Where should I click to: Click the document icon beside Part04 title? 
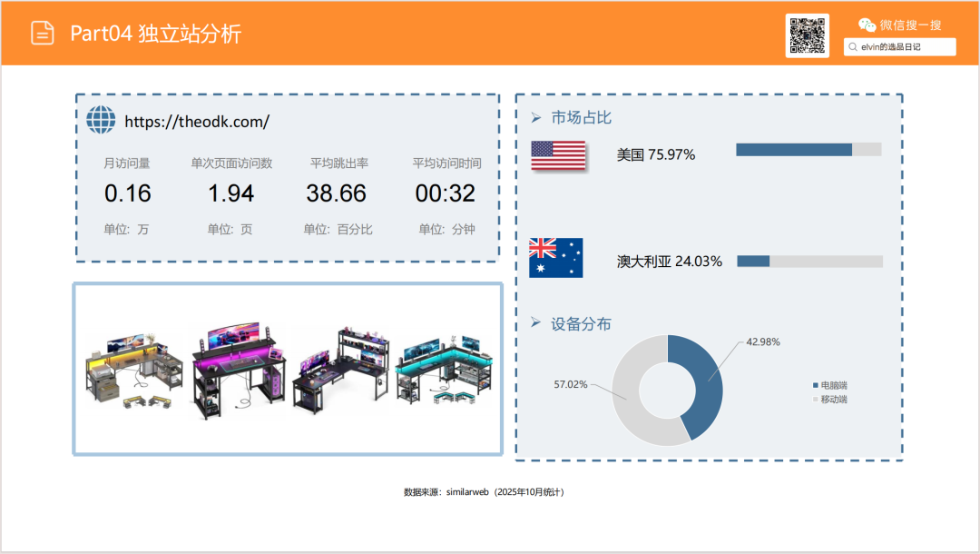(x=43, y=33)
